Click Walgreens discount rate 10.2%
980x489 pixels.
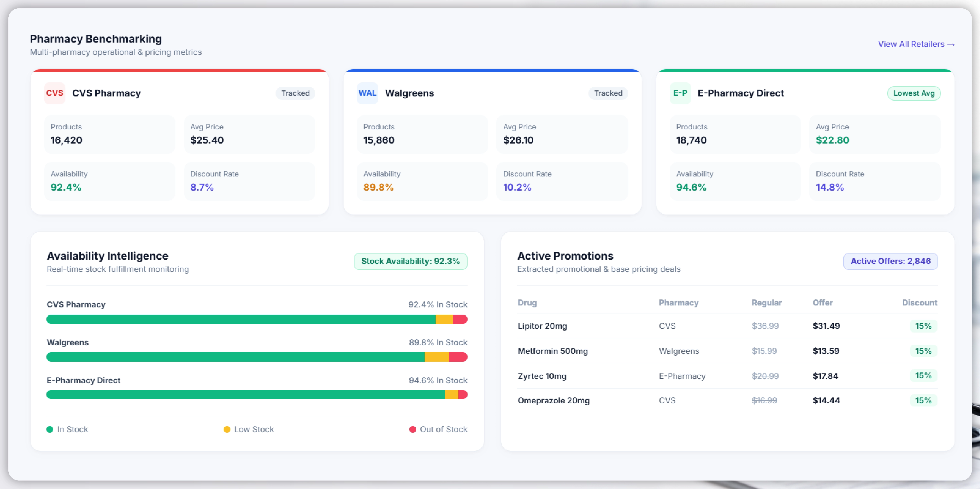(517, 187)
